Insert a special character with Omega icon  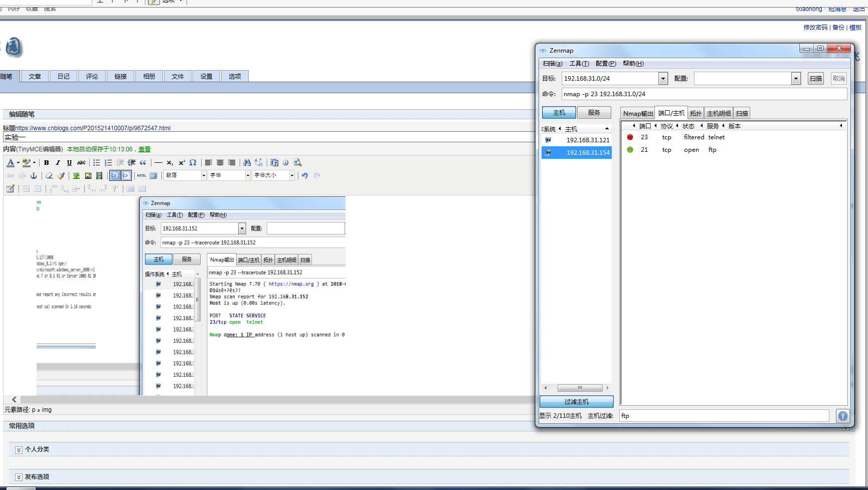point(193,162)
